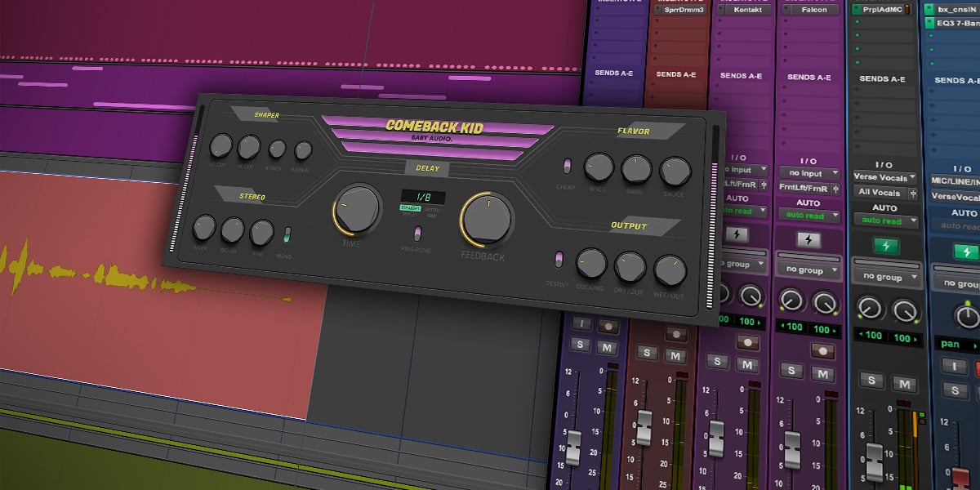This screenshot has height=490, width=980.
Task: Open Falcon strip's 'auto read' automation dropdown
Action: click(x=808, y=216)
